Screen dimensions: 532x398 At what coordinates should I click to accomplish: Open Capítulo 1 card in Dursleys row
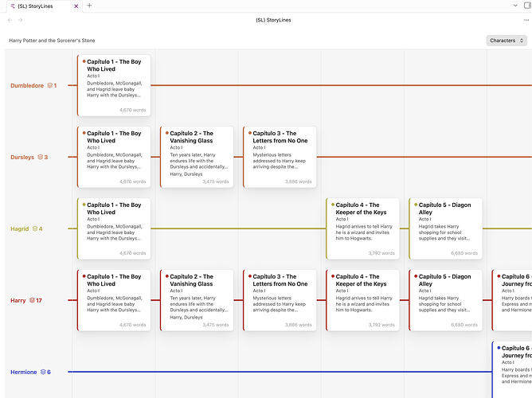click(x=114, y=157)
